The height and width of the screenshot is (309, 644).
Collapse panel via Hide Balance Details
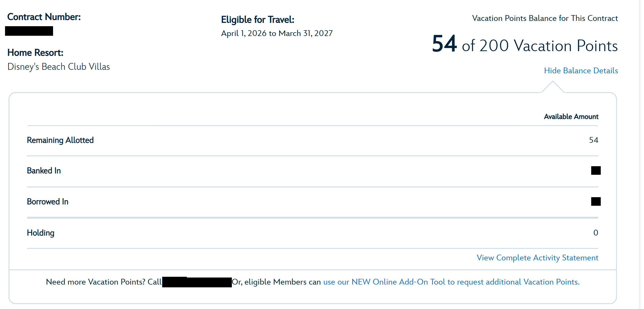[581, 71]
